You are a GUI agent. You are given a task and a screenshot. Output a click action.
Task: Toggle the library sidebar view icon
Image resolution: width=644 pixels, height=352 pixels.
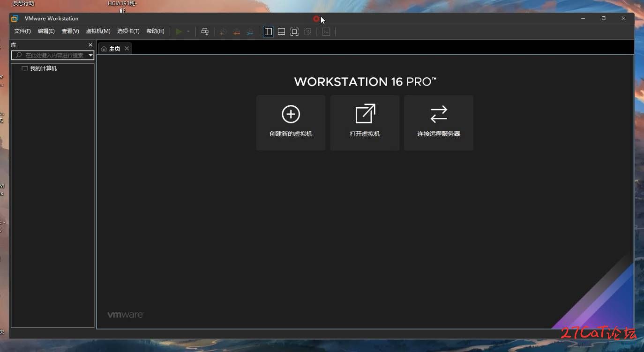pyautogui.click(x=268, y=32)
